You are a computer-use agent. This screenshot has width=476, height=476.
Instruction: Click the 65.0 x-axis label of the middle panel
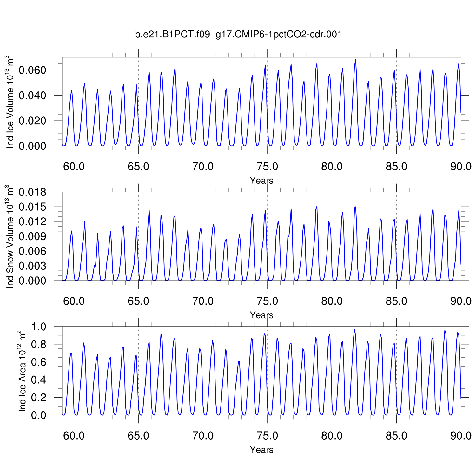pos(138,301)
